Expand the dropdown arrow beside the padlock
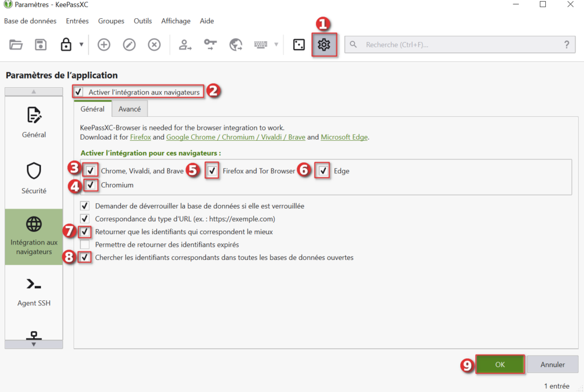This screenshot has width=584, height=392. point(82,44)
